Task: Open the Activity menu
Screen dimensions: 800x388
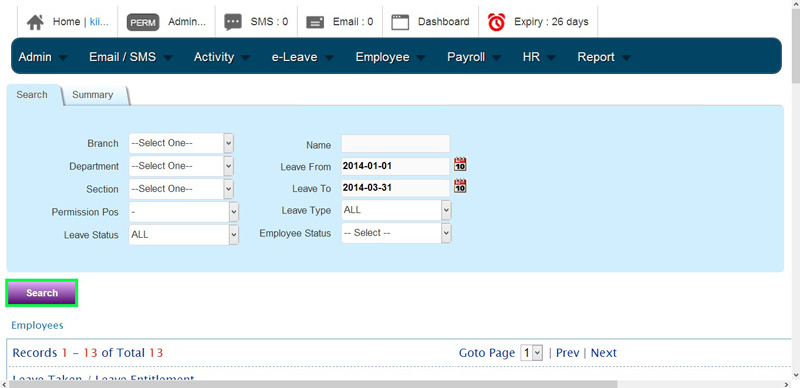Action: (x=222, y=57)
